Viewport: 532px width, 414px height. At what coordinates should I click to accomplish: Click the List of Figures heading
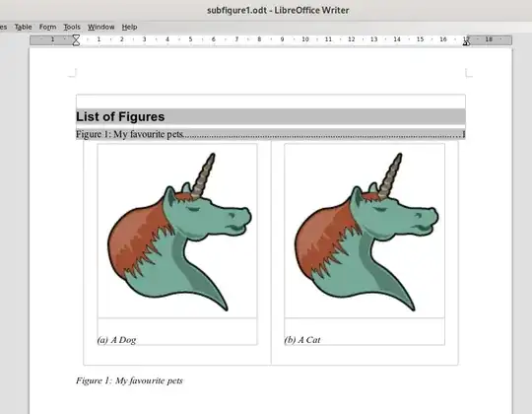click(x=120, y=116)
